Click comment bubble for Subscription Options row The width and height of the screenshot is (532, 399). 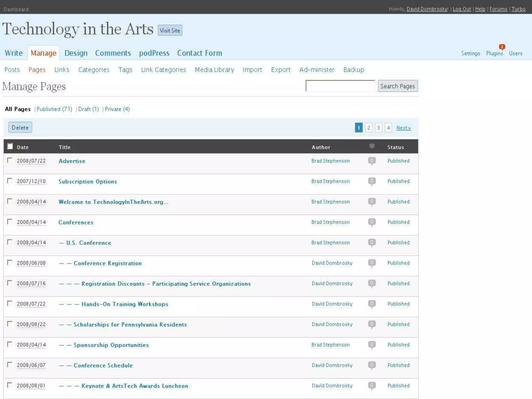point(372,181)
